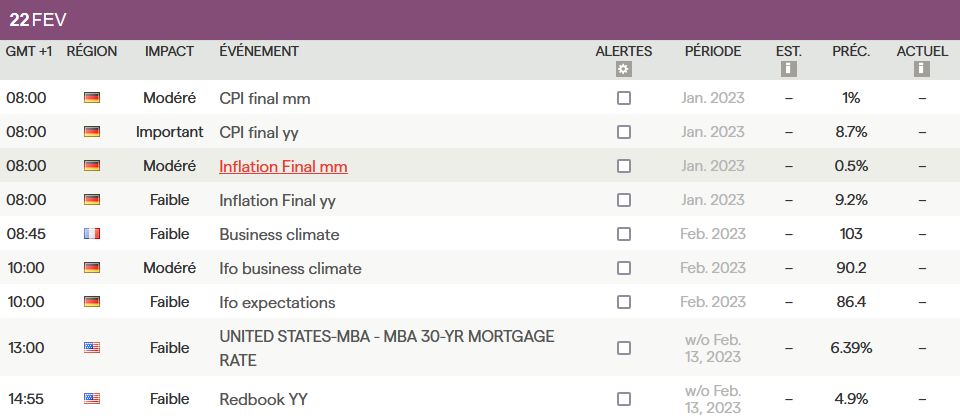Open the Inflation Final mm event link
The height and width of the screenshot is (418, 960).
click(x=283, y=166)
